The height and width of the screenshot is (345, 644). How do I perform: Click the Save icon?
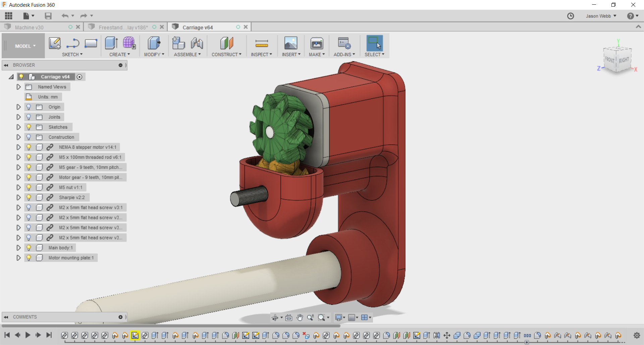click(48, 16)
